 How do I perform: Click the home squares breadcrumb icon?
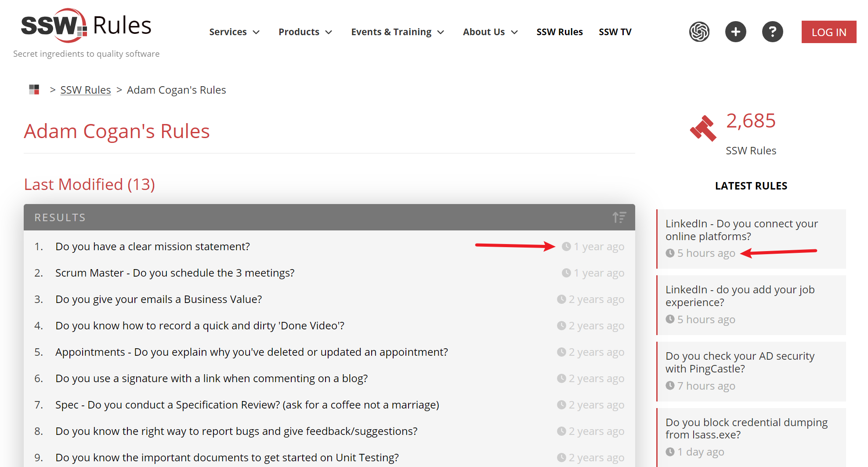click(x=34, y=90)
